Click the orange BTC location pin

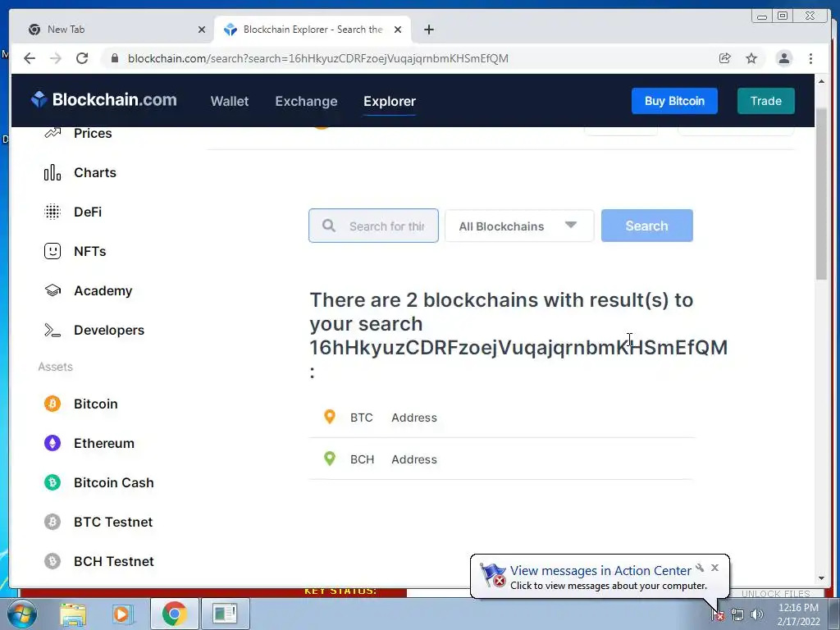(x=330, y=417)
